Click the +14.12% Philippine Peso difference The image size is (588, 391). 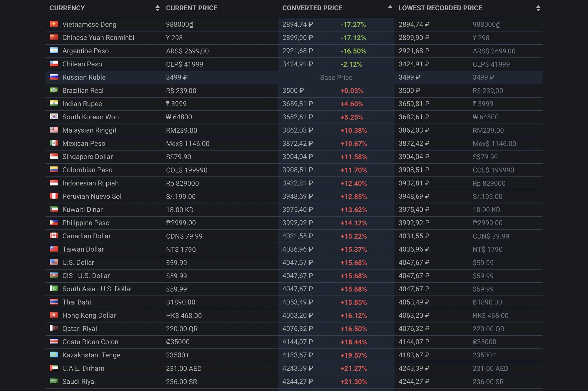click(353, 223)
